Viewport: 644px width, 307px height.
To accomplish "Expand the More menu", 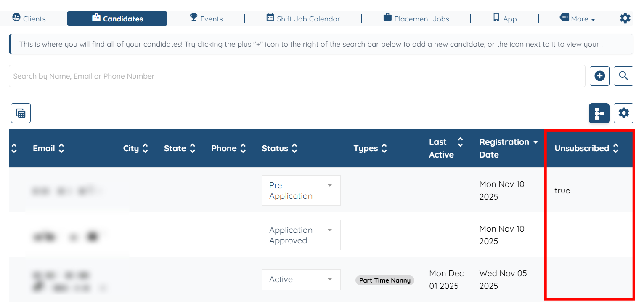I will [x=578, y=19].
